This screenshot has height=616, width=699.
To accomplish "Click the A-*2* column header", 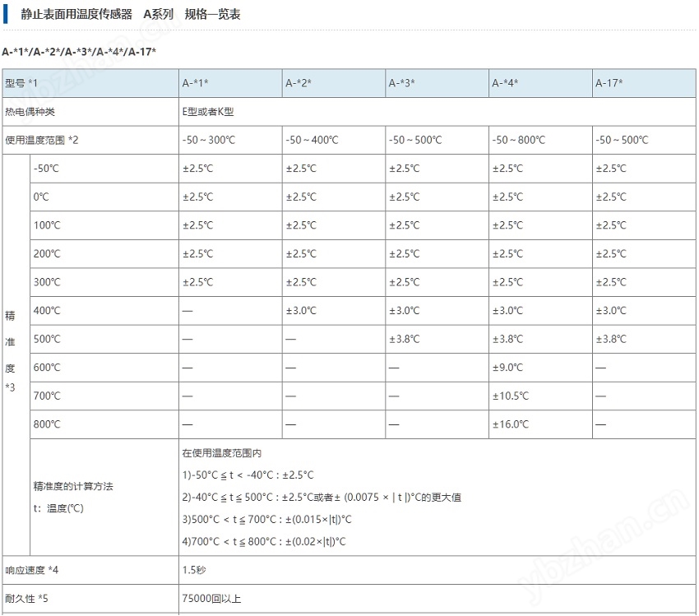I will [x=334, y=83].
